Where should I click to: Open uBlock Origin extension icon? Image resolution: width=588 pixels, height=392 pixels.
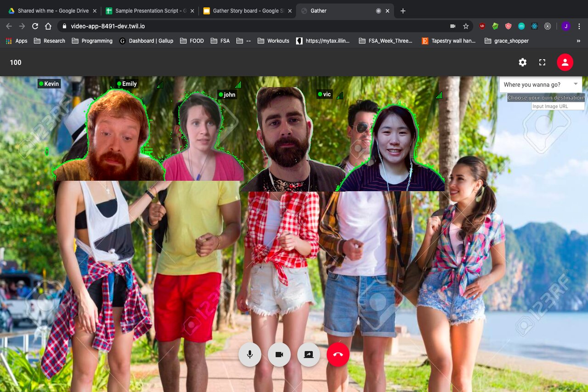coord(482,26)
